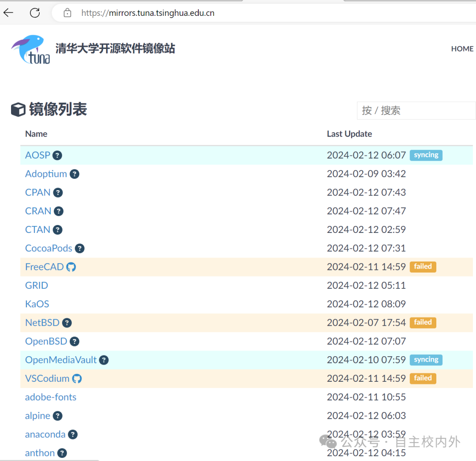
Task: Click the failed badge on FreeCAD row
Action: pos(423,266)
